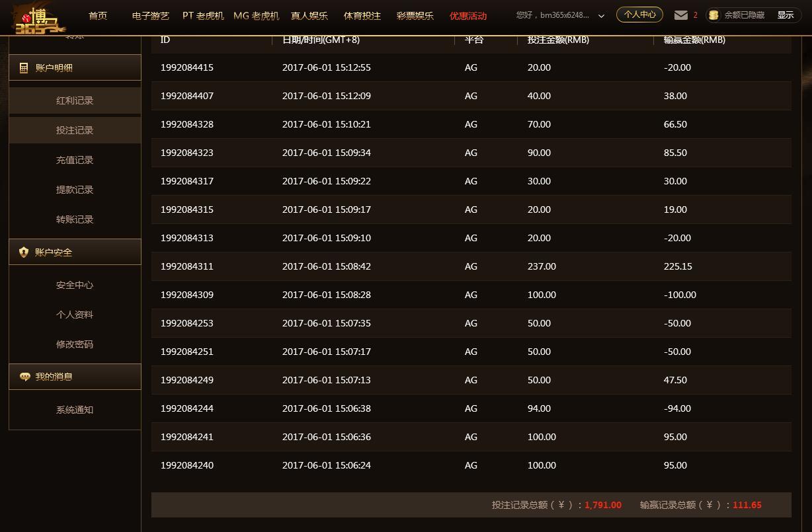812x532 pixels.
Task: Open 系统通知 in sidebar
Action: [75, 410]
